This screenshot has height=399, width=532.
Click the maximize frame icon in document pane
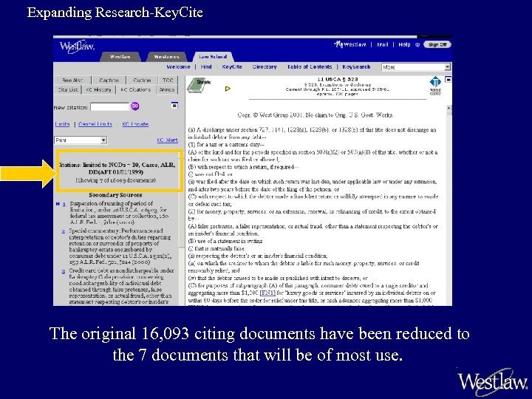point(449,79)
